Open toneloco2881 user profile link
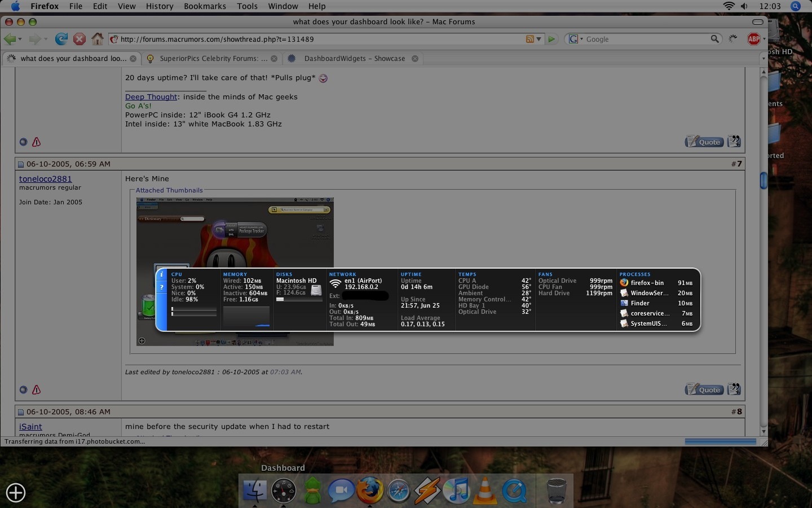This screenshot has height=508, width=812. tap(46, 179)
